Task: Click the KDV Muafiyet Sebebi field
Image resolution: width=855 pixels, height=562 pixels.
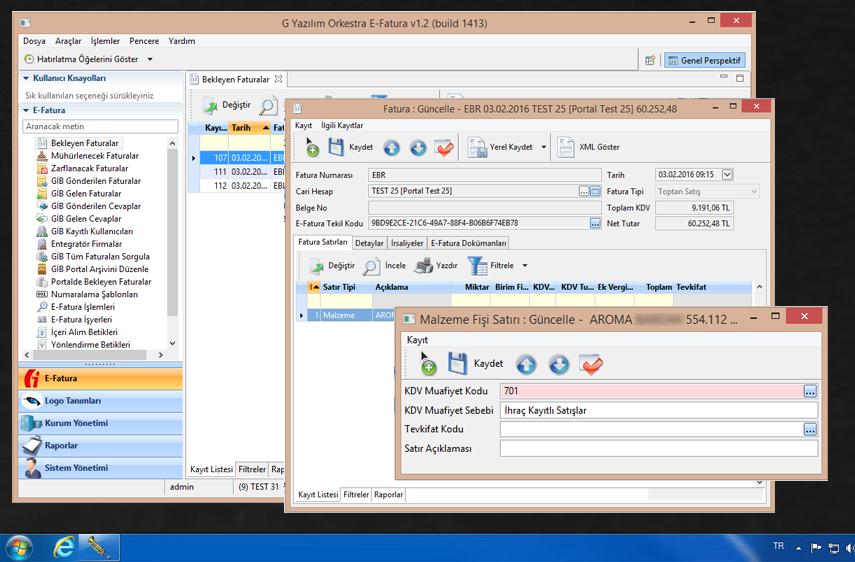Action: 659,410
